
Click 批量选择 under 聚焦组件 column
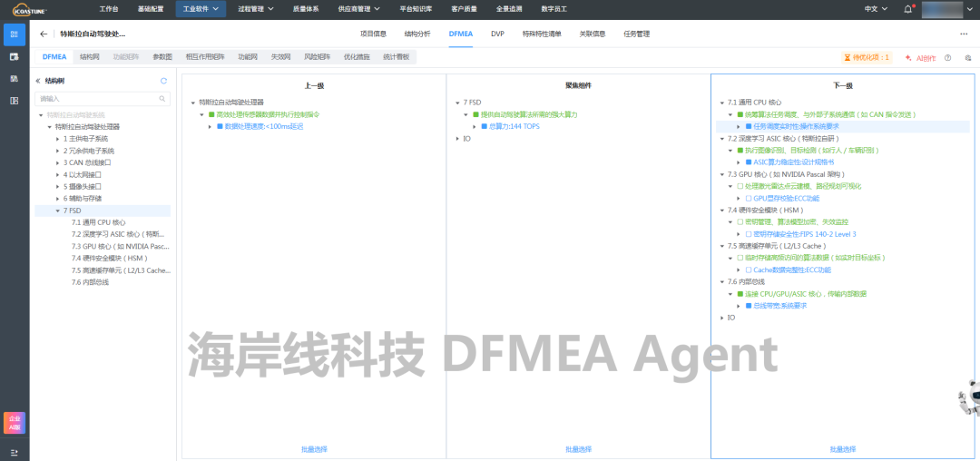(x=578, y=449)
